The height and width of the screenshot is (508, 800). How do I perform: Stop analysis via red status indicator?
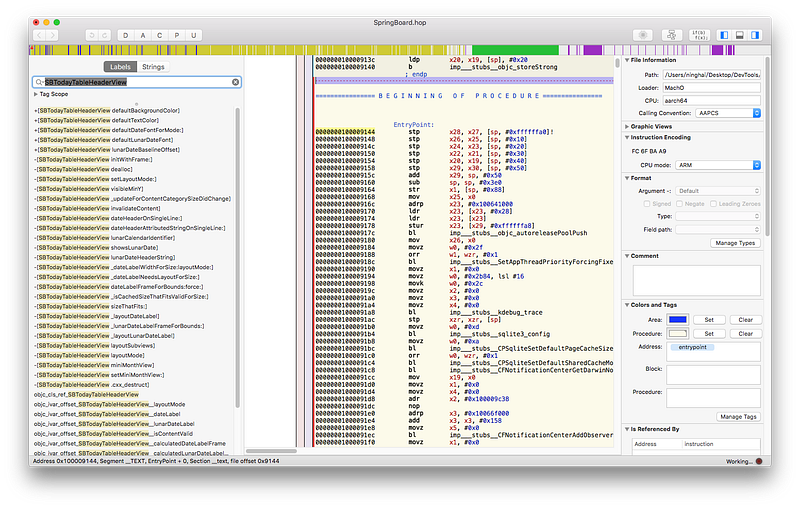click(x=759, y=461)
